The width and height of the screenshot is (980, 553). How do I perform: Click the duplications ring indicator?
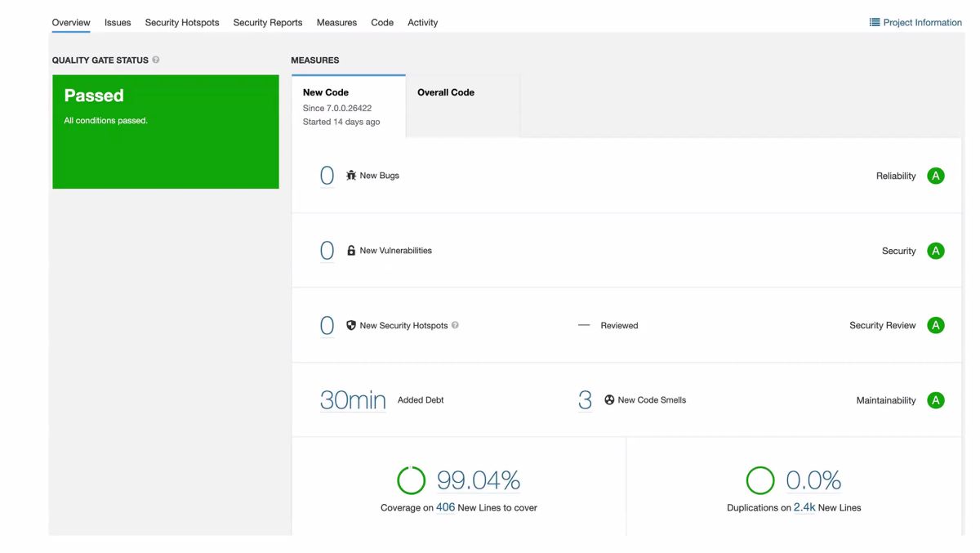[759, 480]
